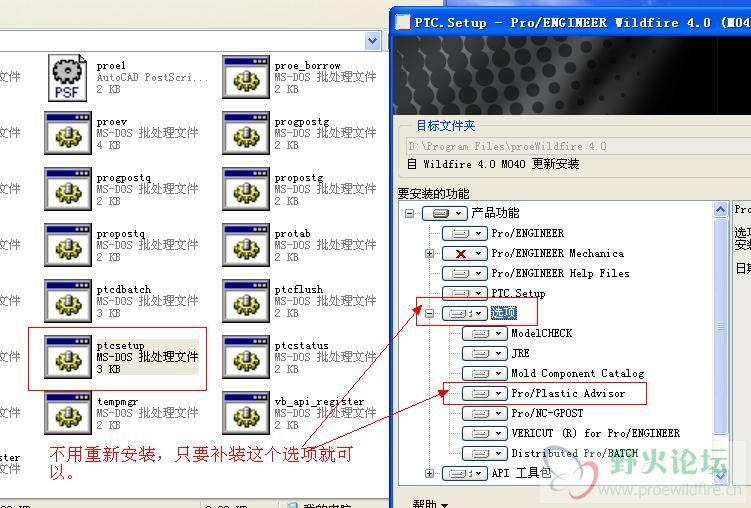Viewport: 751px width, 508px height.
Task: Collapse the 产品功能 tree node
Action: (409, 213)
